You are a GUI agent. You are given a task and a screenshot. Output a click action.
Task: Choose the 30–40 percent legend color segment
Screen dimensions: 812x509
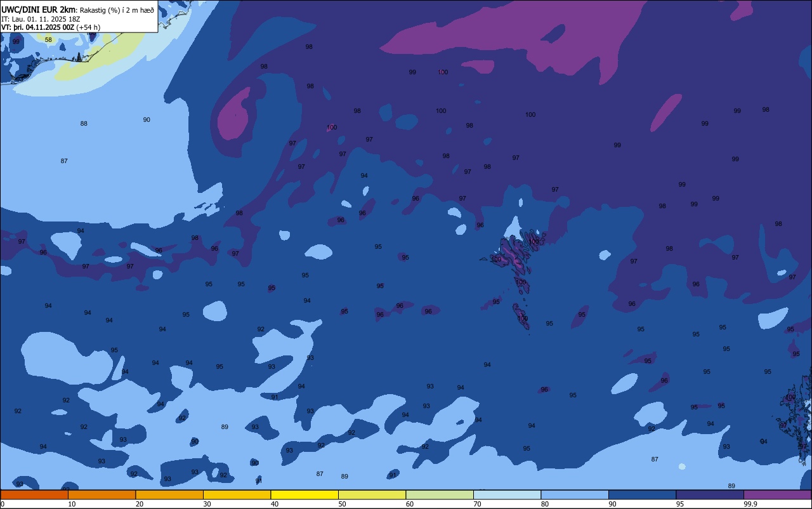(x=237, y=494)
